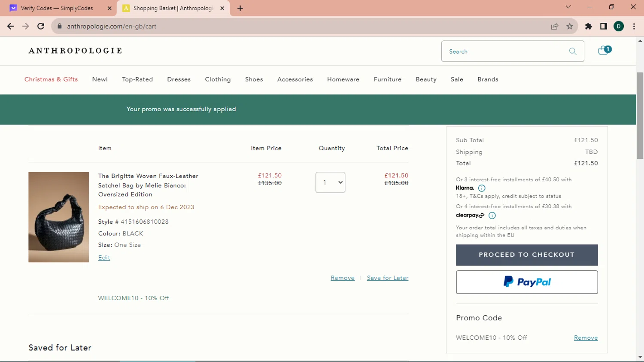
Task: Open Clothing menu item
Action: [x=218, y=79]
